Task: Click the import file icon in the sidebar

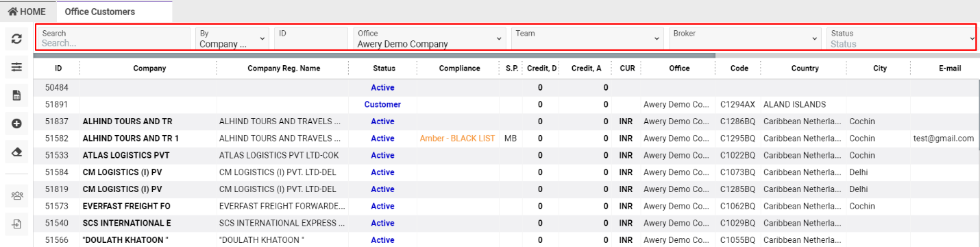Action: point(17,224)
